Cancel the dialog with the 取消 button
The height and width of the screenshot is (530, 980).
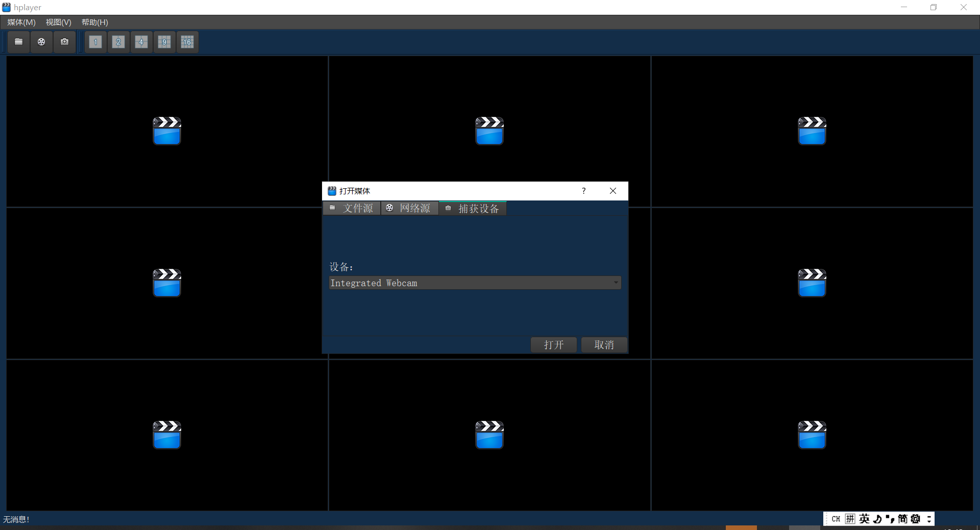604,345
